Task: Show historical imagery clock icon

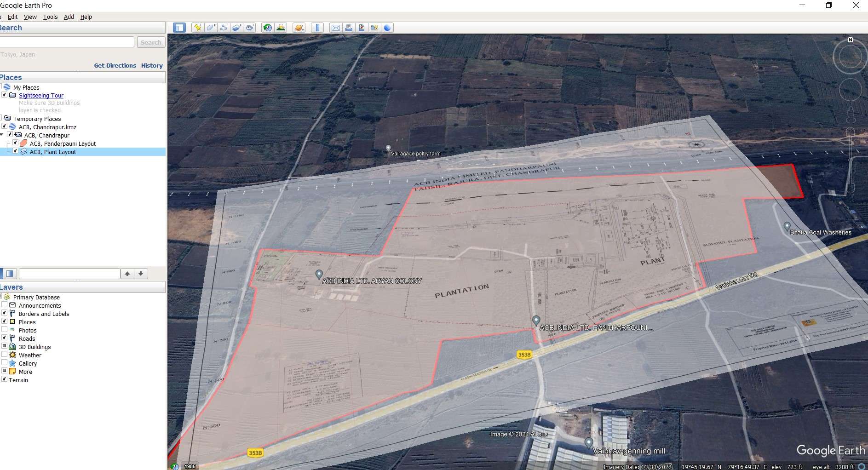Action: pos(267,28)
